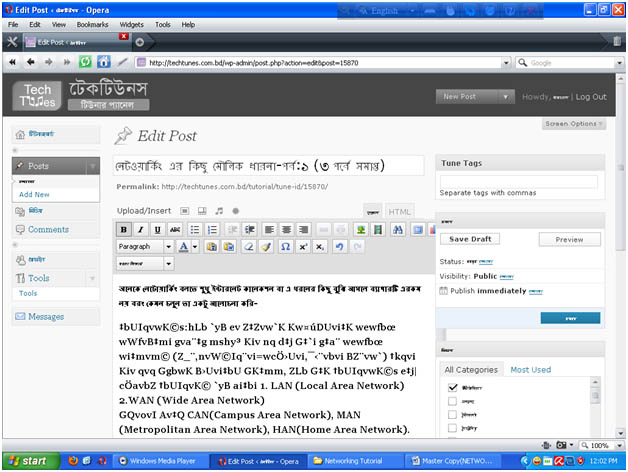Insert a special character with Omega icon
The width and height of the screenshot is (628, 472).
(285, 246)
